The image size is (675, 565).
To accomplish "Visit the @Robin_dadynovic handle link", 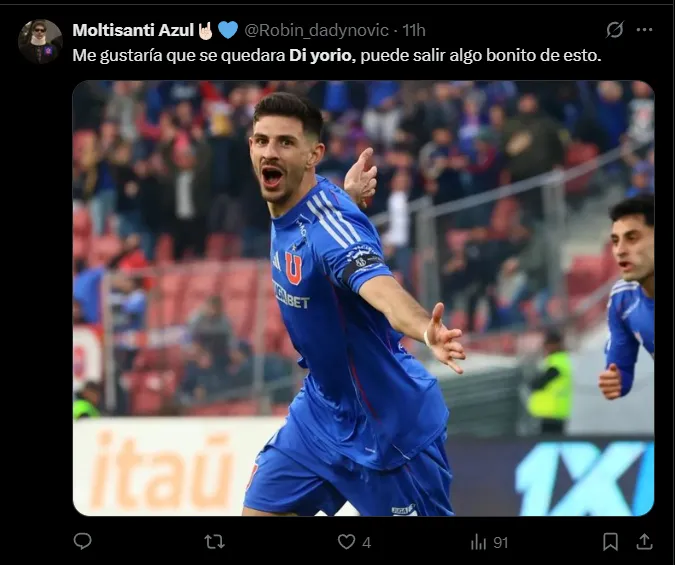I will point(316,30).
